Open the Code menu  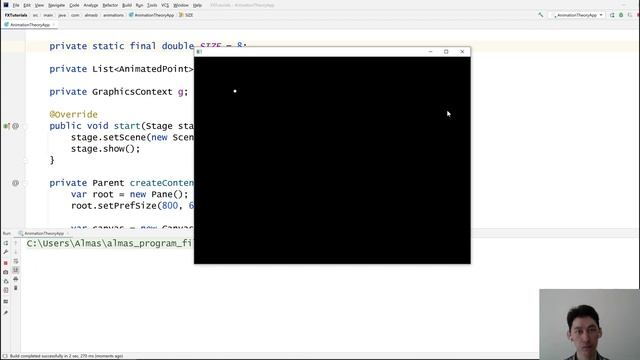pos(74,5)
